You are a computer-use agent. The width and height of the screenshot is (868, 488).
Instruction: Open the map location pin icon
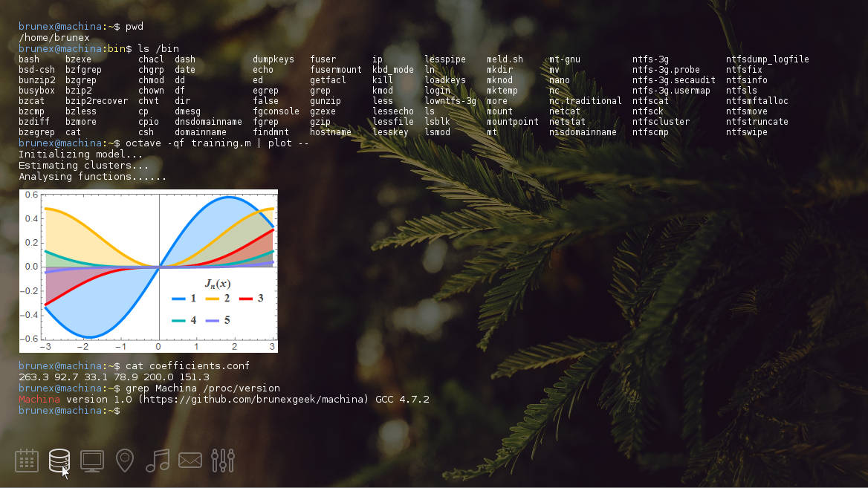click(x=125, y=461)
